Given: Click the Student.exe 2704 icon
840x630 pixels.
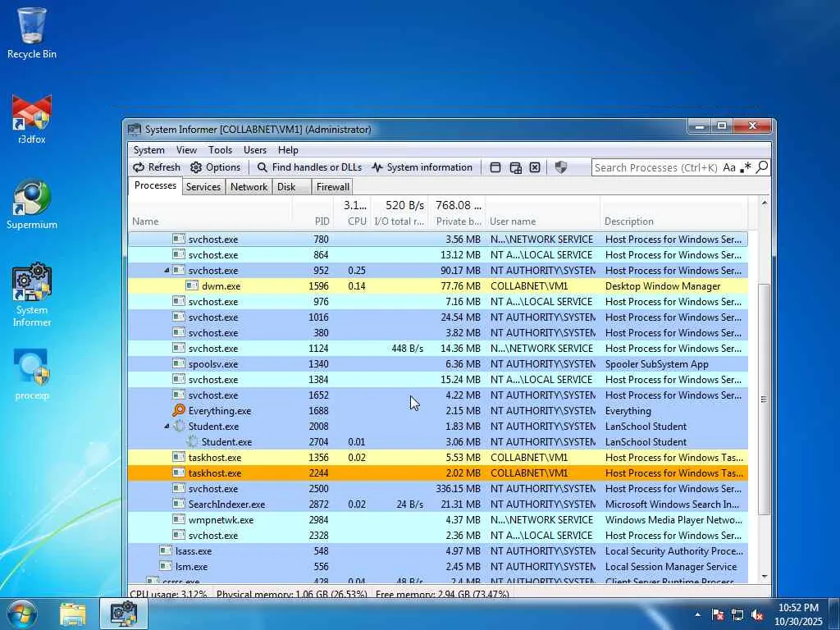Looking at the screenshot, I should pyautogui.click(x=192, y=441).
